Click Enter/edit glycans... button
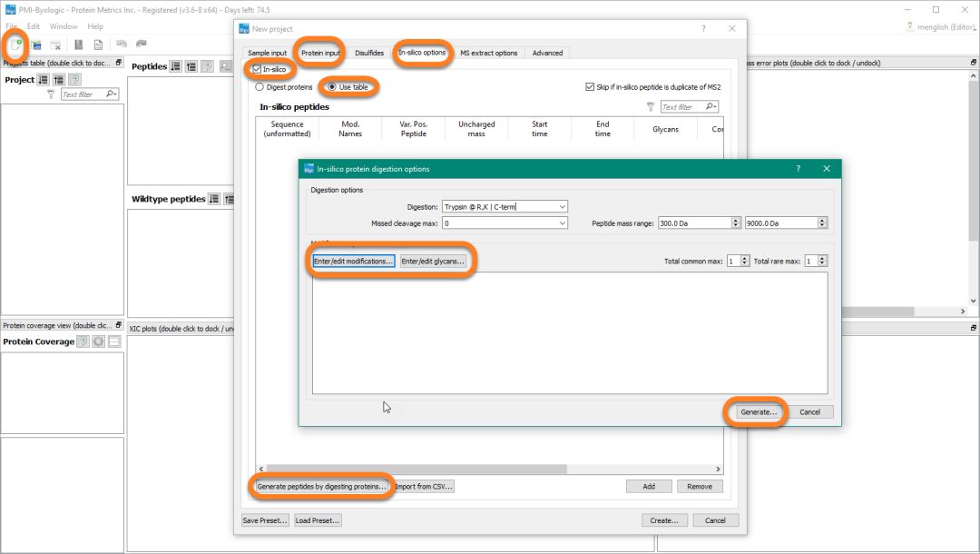Image resolution: width=980 pixels, height=554 pixels. click(433, 262)
